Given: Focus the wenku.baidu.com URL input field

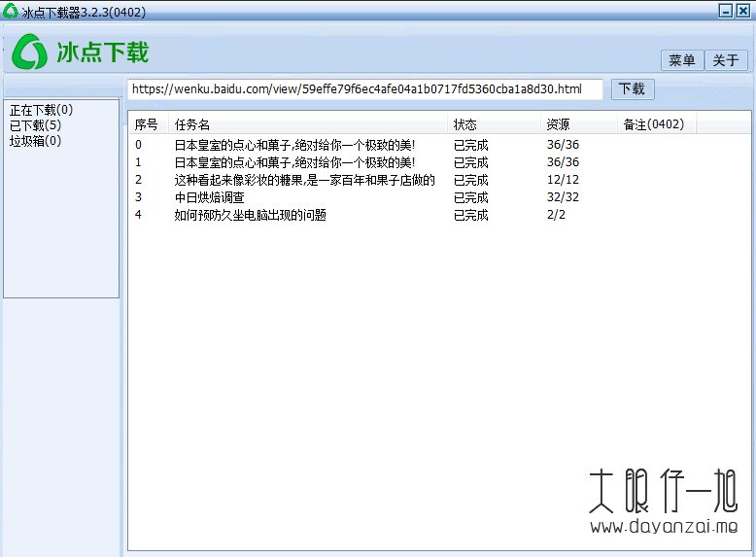Looking at the screenshot, I should coord(365,89).
